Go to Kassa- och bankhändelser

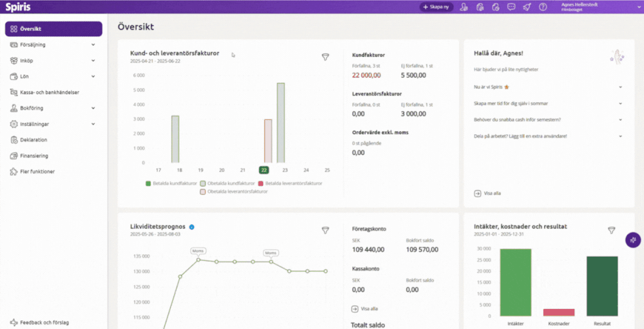(49, 92)
